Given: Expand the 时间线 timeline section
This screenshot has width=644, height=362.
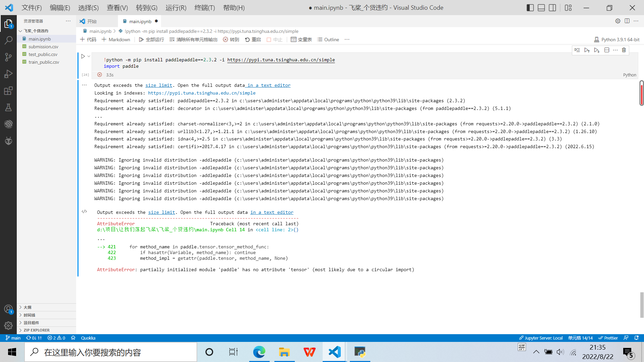Looking at the screenshot, I should 46,315.
